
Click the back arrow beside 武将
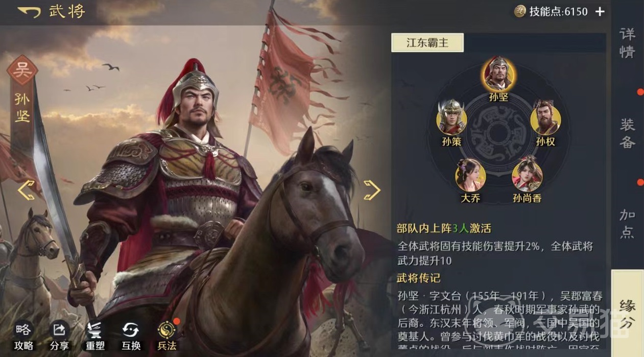pos(29,11)
